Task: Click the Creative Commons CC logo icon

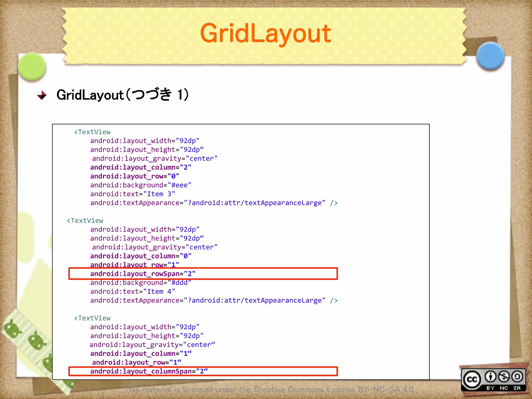Action: pos(472,380)
